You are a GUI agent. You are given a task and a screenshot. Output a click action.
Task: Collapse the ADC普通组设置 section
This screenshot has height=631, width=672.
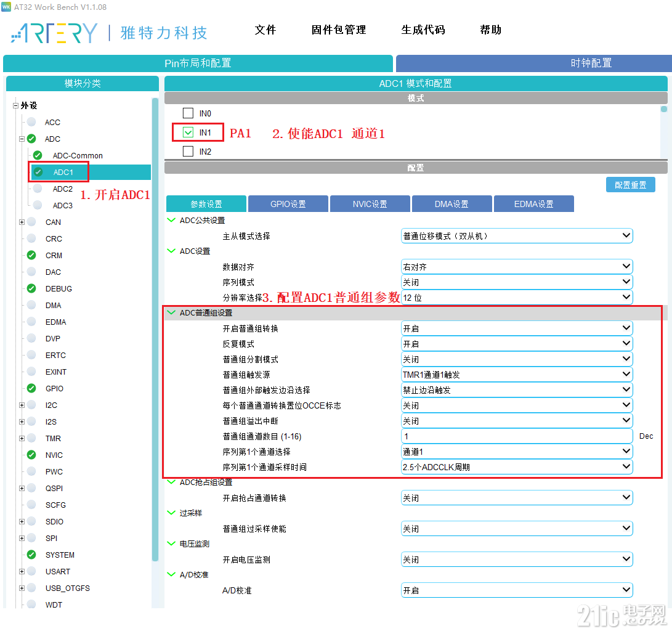tap(171, 312)
